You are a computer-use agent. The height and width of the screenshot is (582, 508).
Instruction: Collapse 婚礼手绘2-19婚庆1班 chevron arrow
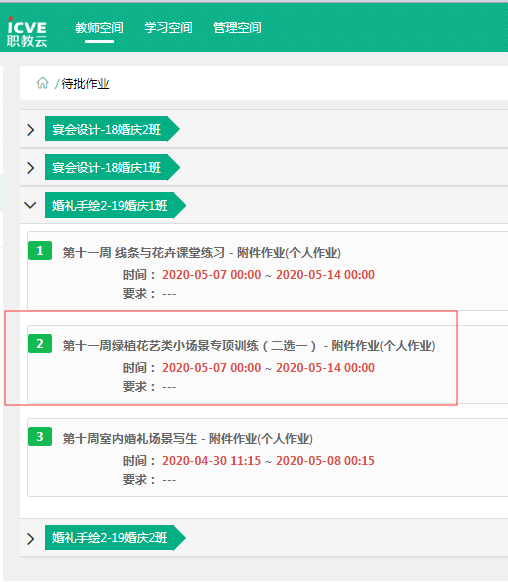(30, 205)
